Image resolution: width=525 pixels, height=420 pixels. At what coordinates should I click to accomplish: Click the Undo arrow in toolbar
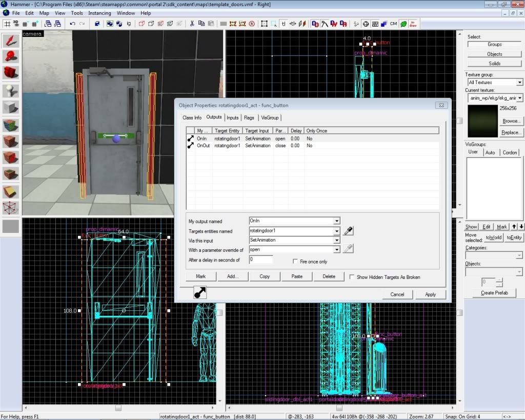[73, 24]
